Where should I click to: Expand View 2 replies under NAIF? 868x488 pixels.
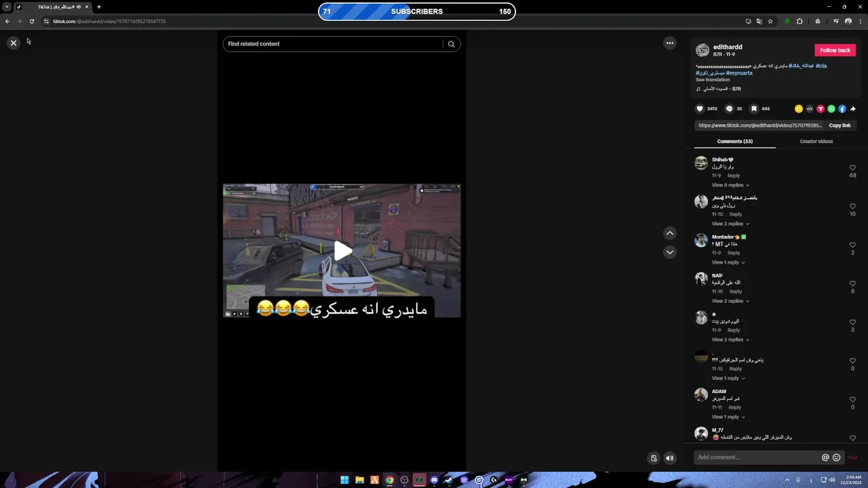(730, 301)
